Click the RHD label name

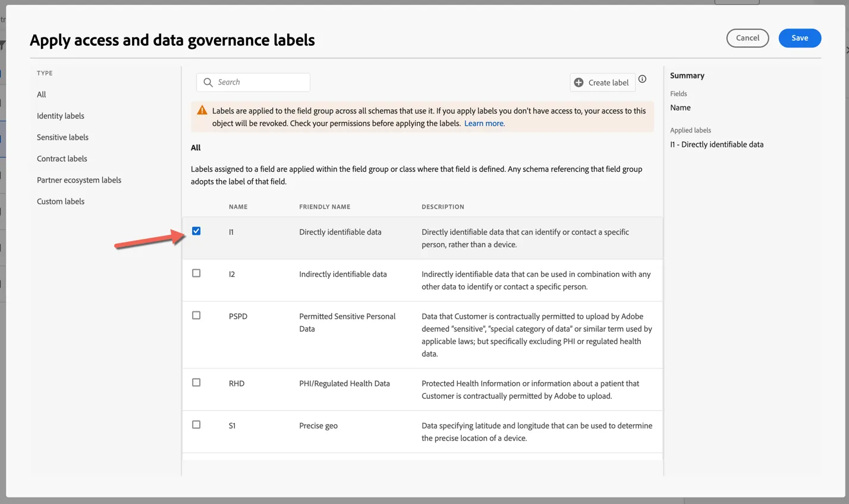click(x=237, y=384)
